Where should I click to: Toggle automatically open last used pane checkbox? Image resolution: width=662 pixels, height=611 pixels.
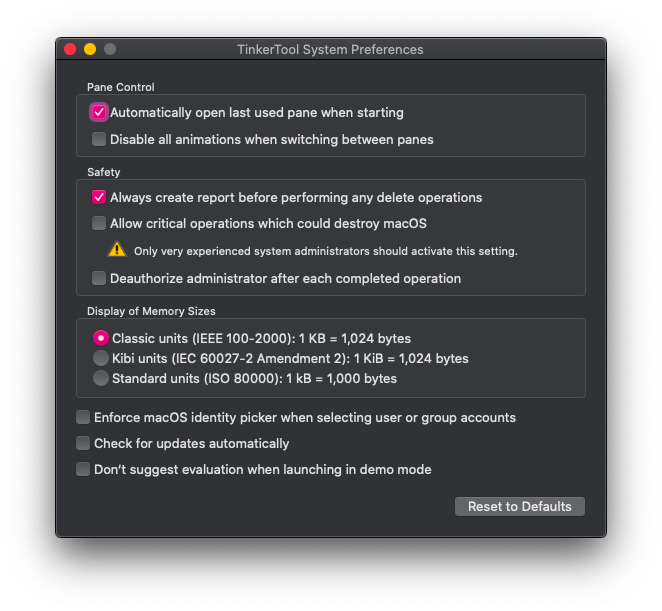[99, 113]
